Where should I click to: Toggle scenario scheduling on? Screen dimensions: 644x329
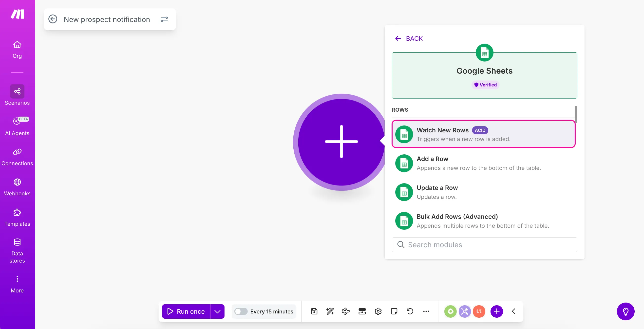coord(241,311)
